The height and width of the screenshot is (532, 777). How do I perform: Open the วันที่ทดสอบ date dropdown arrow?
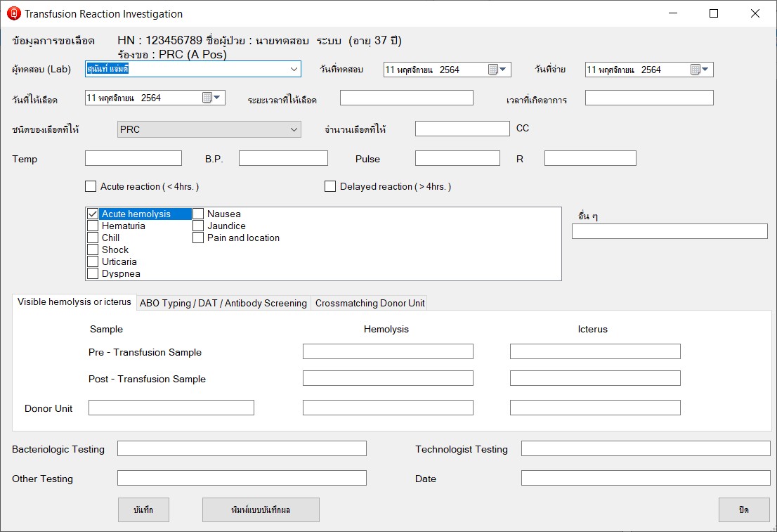click(x=504, y=70)
